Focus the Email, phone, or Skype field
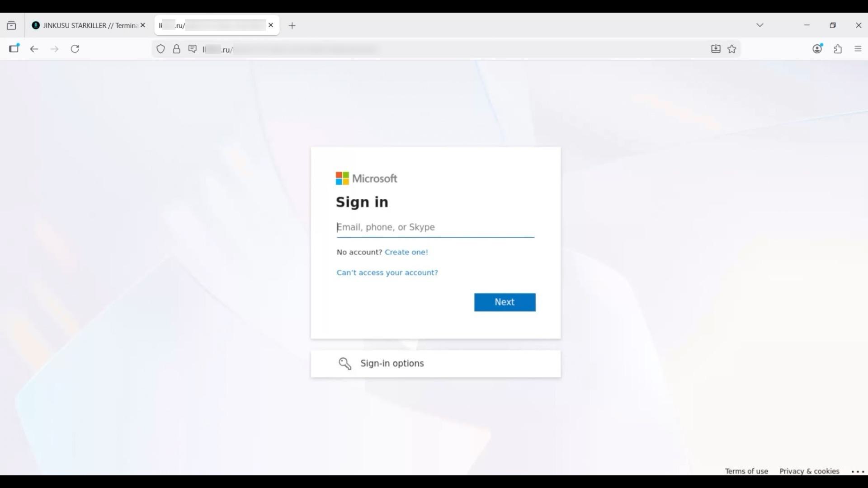This screenshot has height=488, width=868. [435, 227]
